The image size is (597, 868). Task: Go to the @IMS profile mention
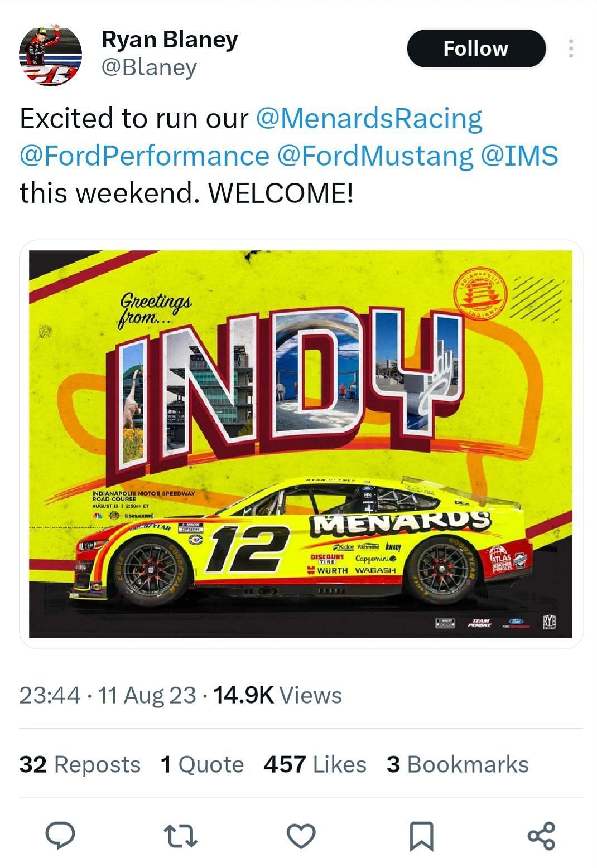point(519,156)
